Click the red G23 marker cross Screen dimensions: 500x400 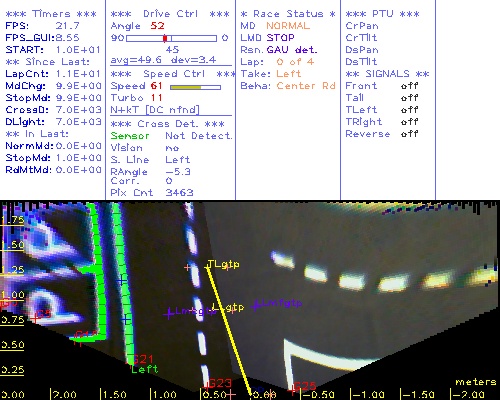tap(207, 386)
